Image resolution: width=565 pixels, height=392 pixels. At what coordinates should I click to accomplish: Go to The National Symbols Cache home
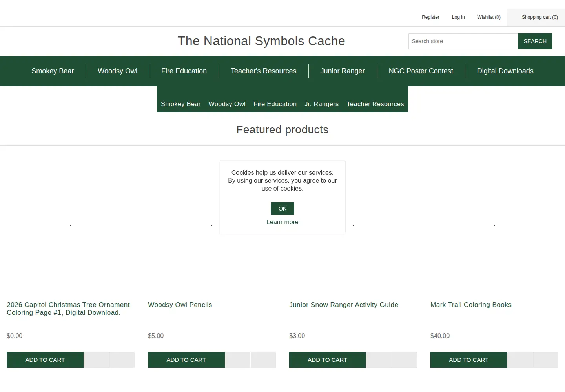pyautogui.click(x=261, y=41)
